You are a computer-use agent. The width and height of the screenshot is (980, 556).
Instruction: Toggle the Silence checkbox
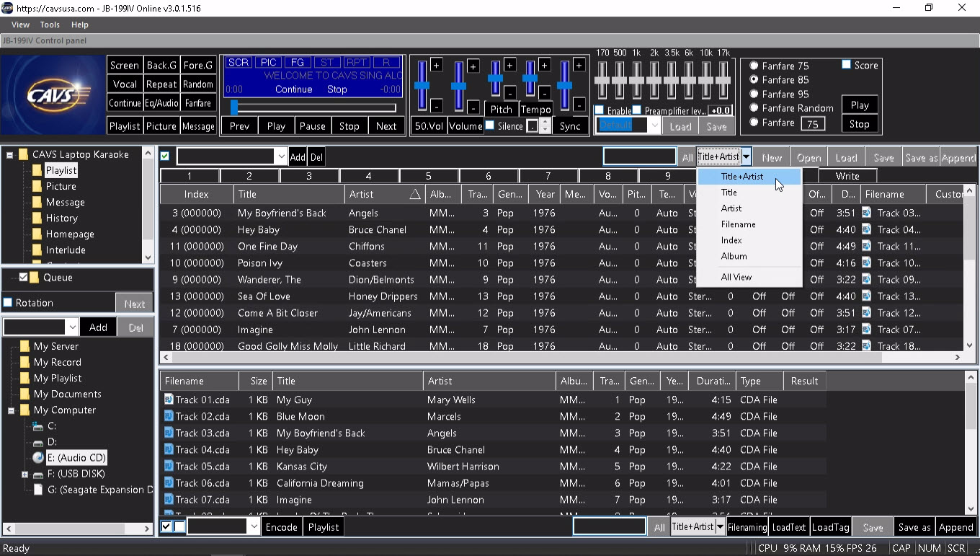490,125
